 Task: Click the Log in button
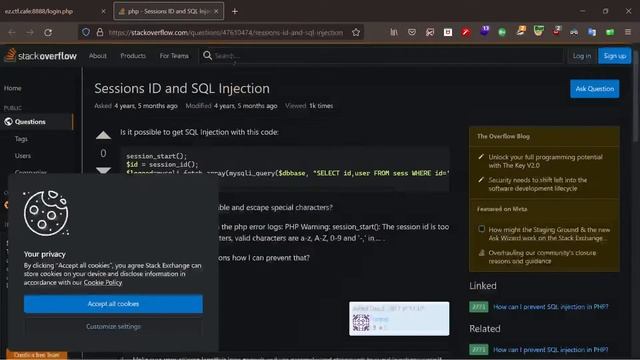coord(582,56)
